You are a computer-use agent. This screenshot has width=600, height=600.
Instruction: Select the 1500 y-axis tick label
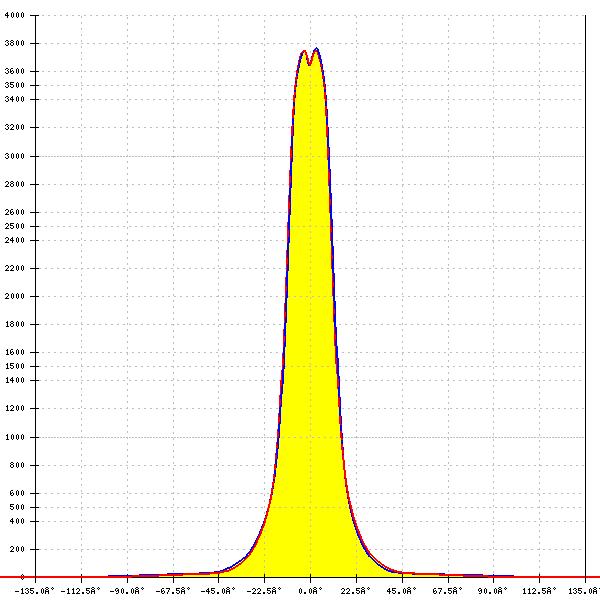coord(15,366)
